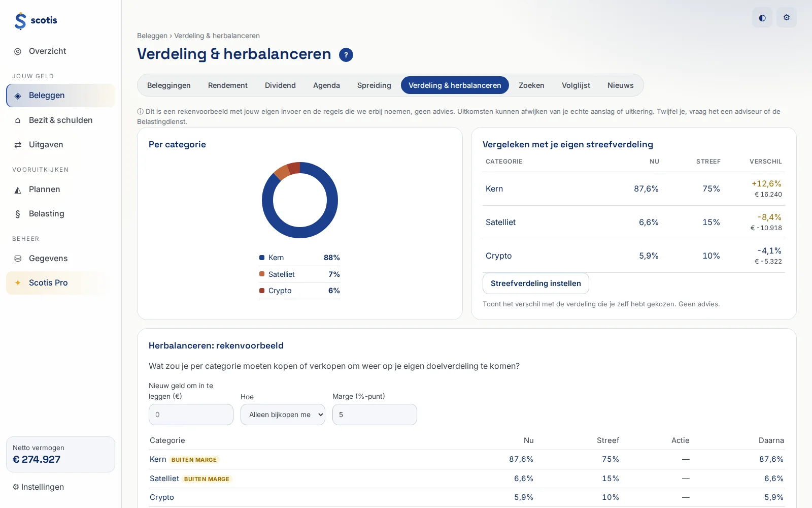Click the Bezit & schulden house icon

click(x=18, y=120)
